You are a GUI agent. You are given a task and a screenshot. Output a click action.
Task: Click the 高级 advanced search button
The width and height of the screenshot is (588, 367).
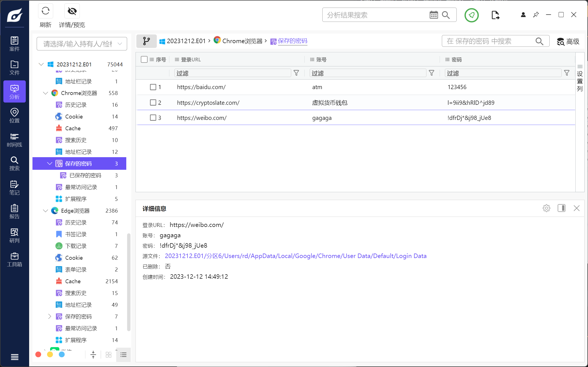568,41
